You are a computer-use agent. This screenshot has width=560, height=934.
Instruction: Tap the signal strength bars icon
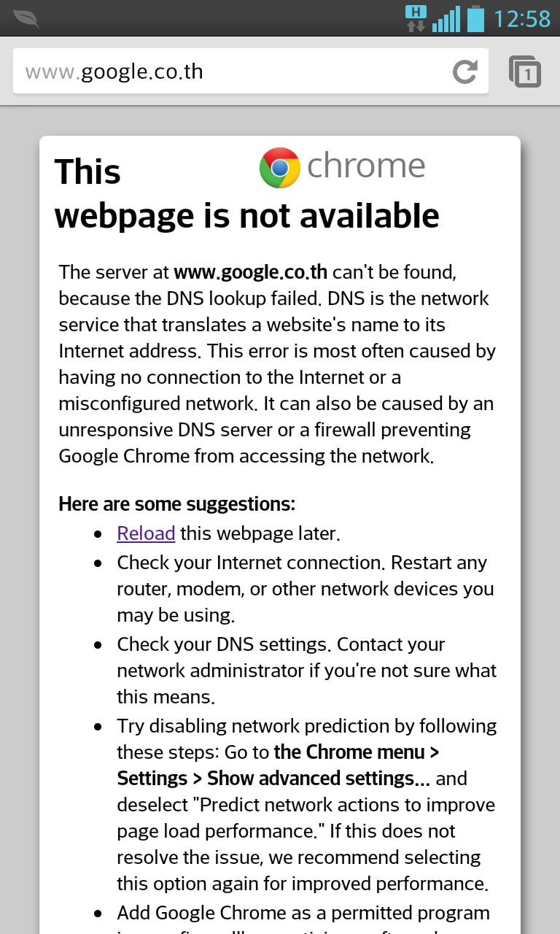click(446, 19)
